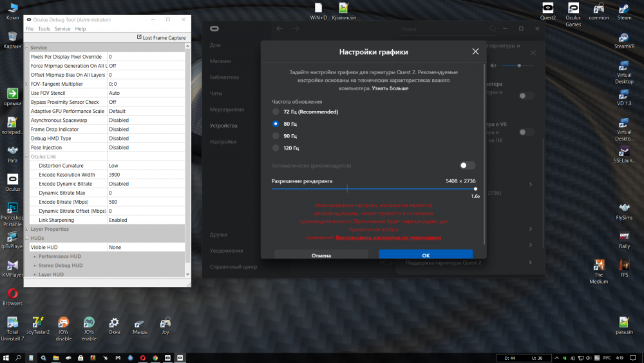
Task: Click the Encode Bitrate (Mbps) value field
Action: click(146, 202)
